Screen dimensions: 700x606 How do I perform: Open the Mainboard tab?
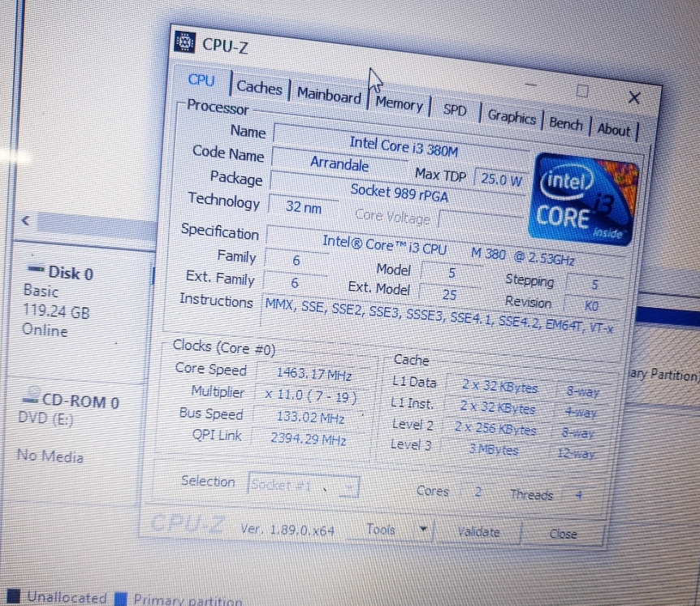pyautogui.click(x=329, y=95)
